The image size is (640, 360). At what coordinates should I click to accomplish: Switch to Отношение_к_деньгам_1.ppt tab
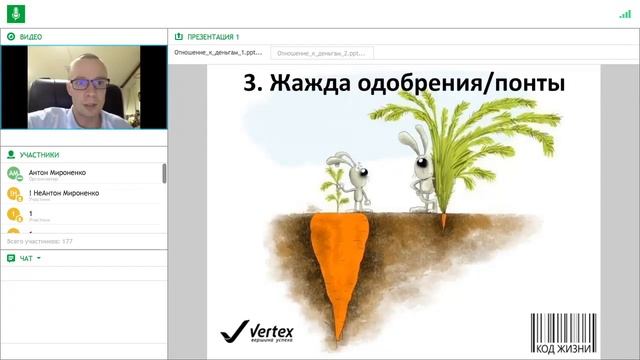218,53
